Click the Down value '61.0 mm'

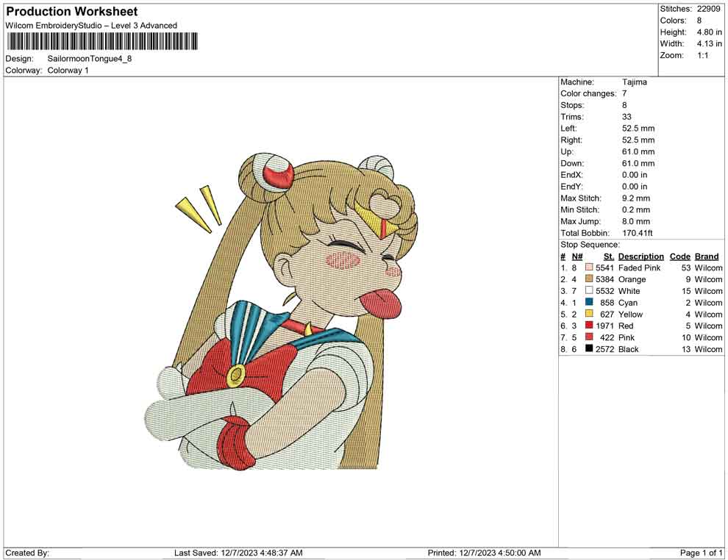pyautogui.click(x=638, y=163)
